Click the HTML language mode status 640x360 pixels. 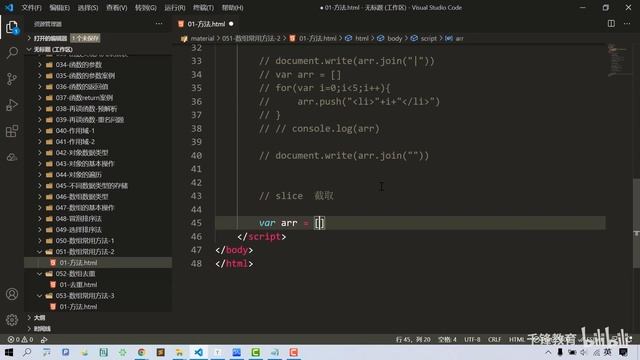[517, 339]
